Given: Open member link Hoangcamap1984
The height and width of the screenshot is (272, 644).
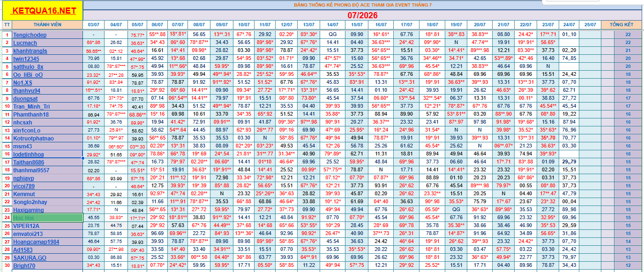Looking at the screenshot, I should pyautogui.click(x=36, y=242).
